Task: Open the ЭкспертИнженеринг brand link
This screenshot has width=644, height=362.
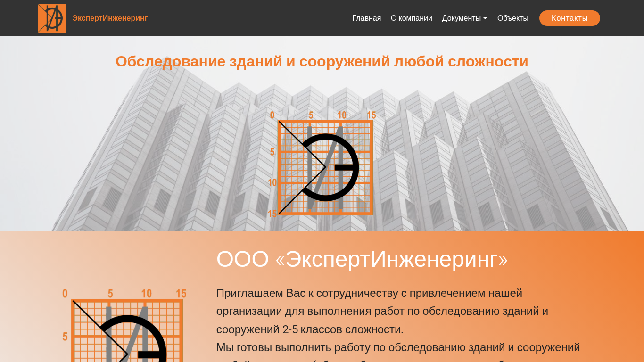Action: tap(110, 18)
